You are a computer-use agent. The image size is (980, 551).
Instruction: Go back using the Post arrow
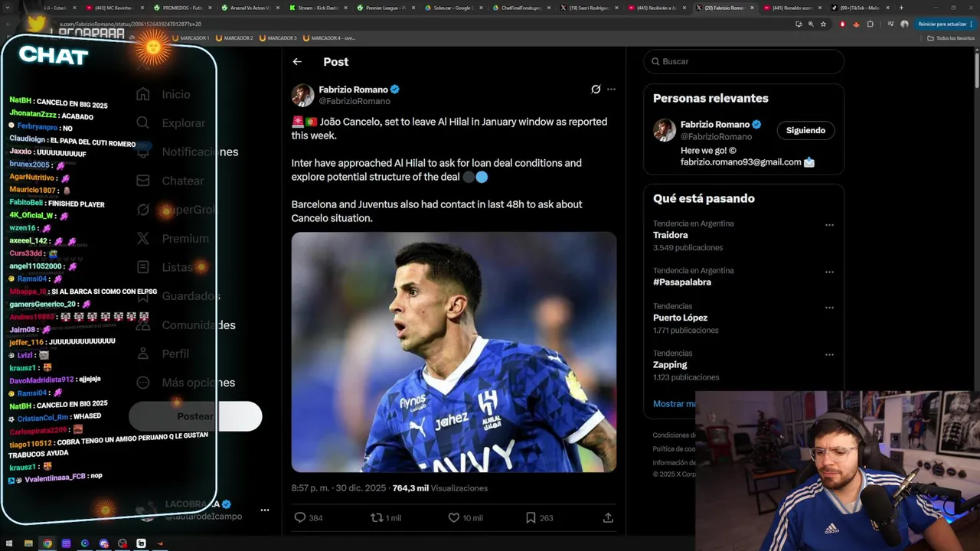297,62
